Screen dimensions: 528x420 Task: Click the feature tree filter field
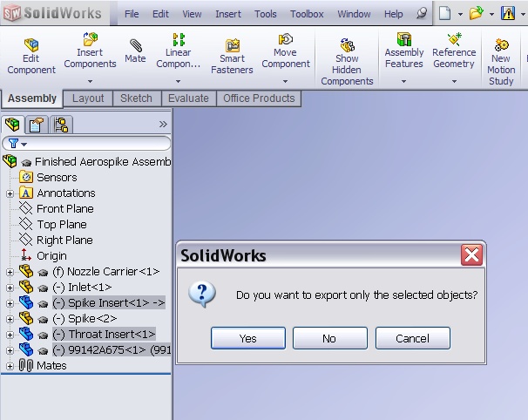pos(86,144)
